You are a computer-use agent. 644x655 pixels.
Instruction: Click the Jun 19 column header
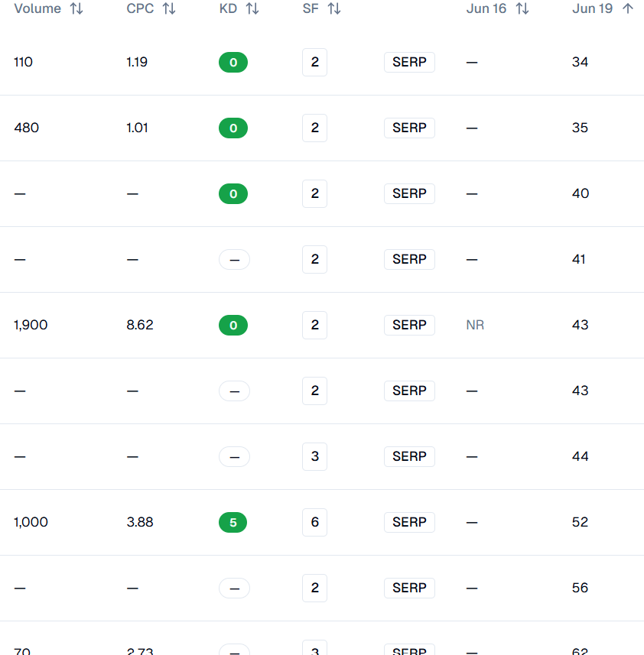pos(592,8)
